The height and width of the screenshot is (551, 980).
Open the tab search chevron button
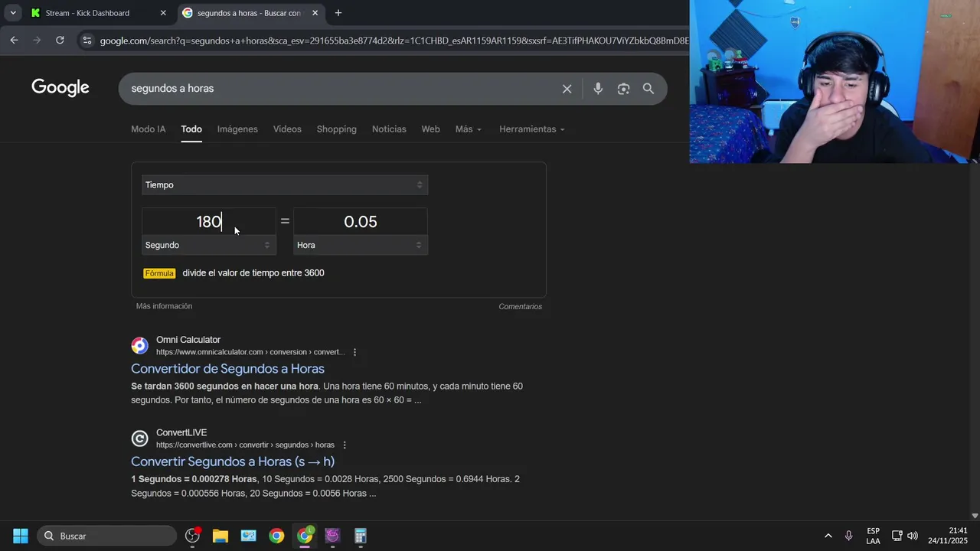[x=12, y=13]
